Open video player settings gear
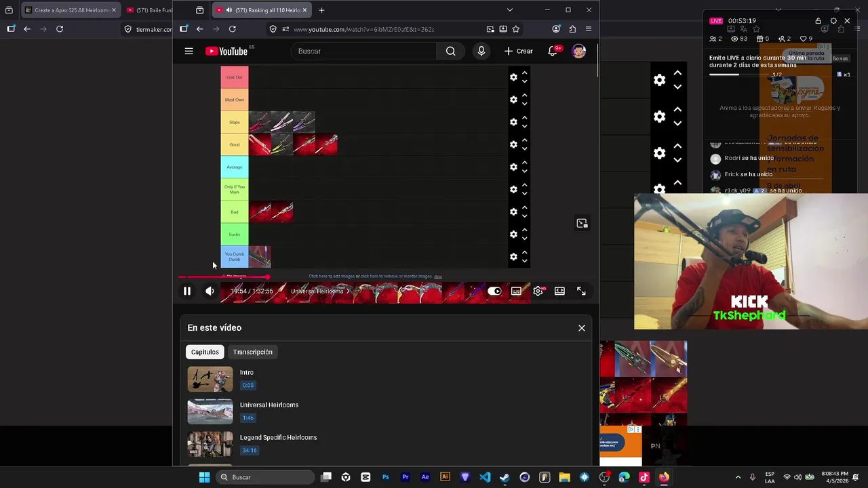The height and width of the screenshot is (488, 868). pyautogui.click(x=538, y=291)
